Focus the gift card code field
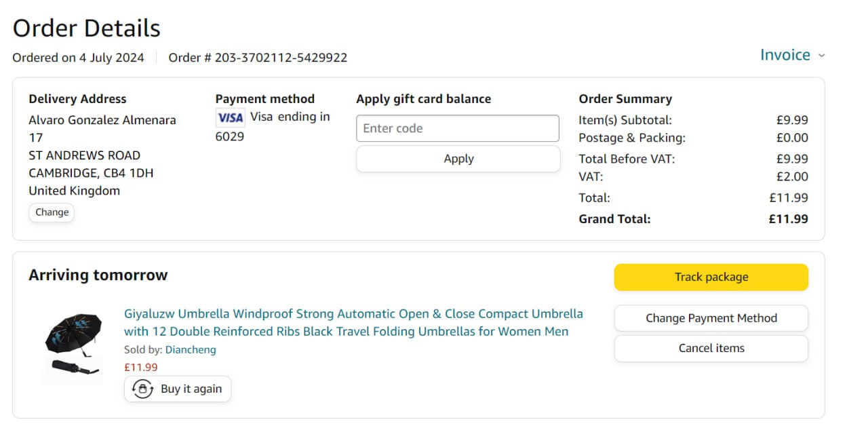 (458, 128)
